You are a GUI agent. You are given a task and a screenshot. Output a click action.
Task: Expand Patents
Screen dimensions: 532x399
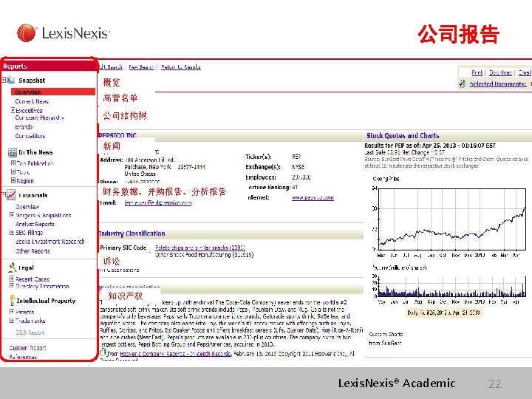(12, 312)
